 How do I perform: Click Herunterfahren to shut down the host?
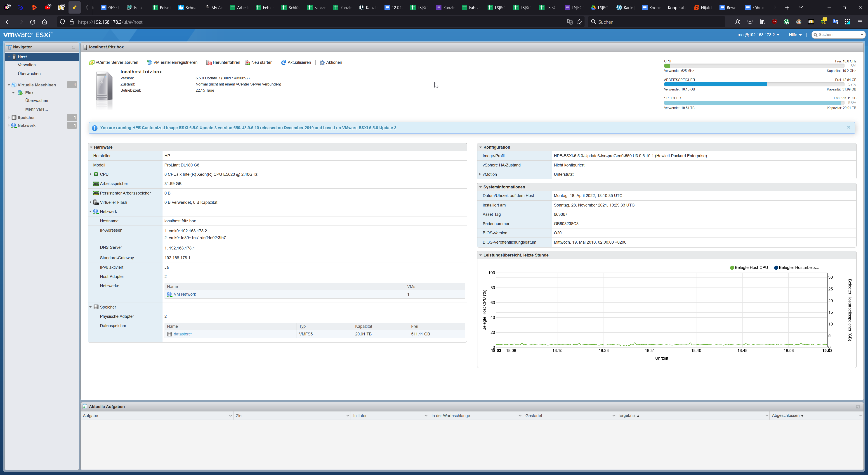click(223, 62)
